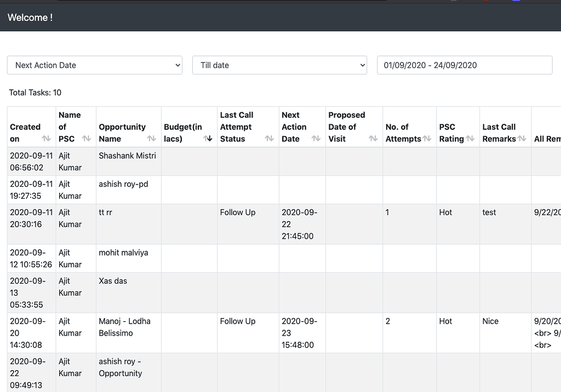Screen dimensions: 561x392
Task: Click the sort icon on "Name of PSC" column
Action: click(87, 140)
